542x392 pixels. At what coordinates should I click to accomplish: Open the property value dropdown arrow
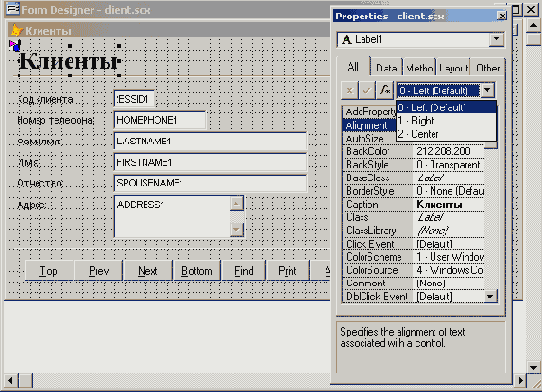487,91
